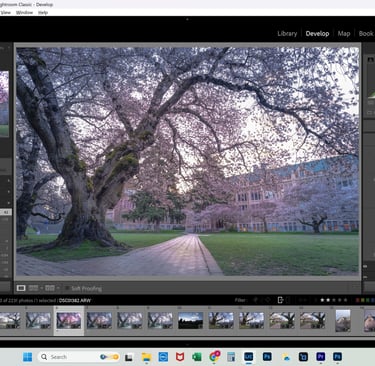
Task: Select the Loupe view icon in toolbar
Action: 21,288
